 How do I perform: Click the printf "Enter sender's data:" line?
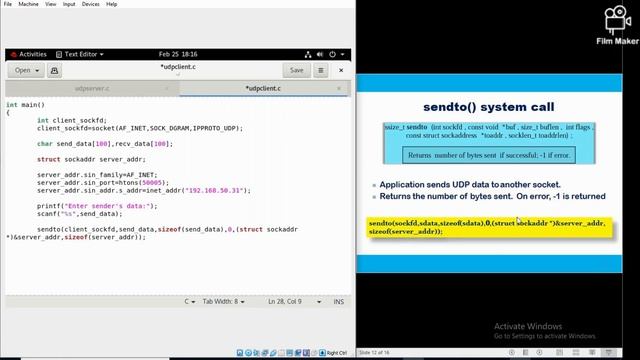[x=97, y=206]
